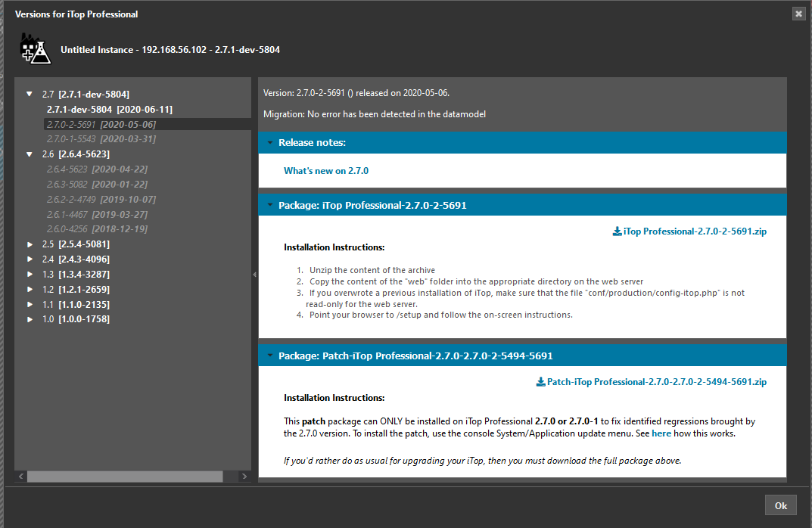Click the splitter collapse arrow between panels
The image size is (812, 528).
(x=254, y=275)
